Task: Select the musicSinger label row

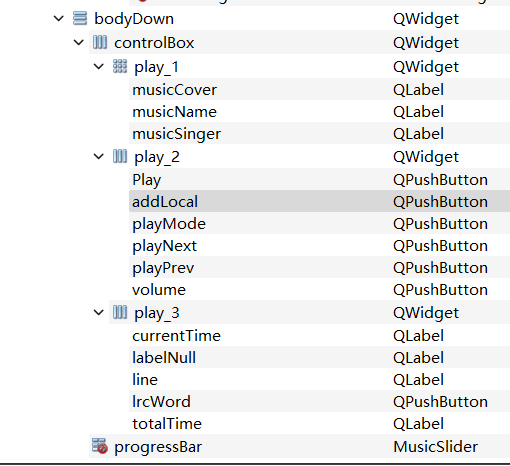Action: click(319, 133)
